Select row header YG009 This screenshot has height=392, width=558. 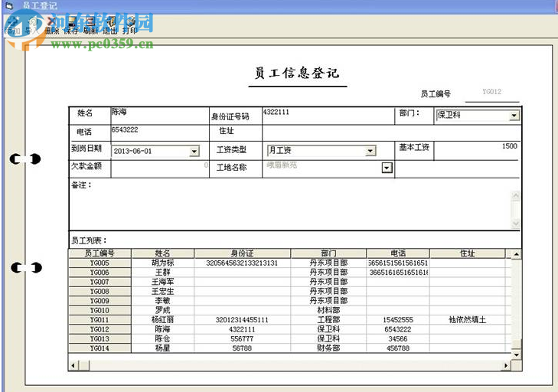point(100,301)
